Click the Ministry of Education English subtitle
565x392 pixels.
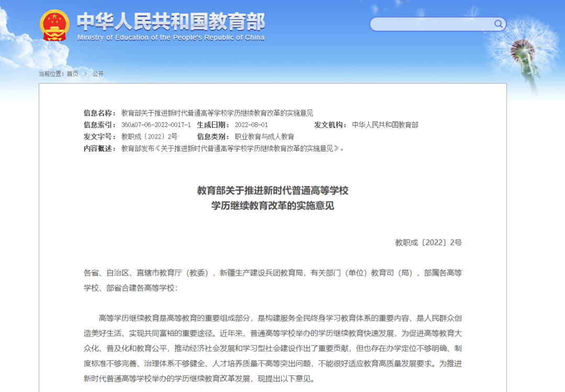pyautogui.click(x=171, y=38)
